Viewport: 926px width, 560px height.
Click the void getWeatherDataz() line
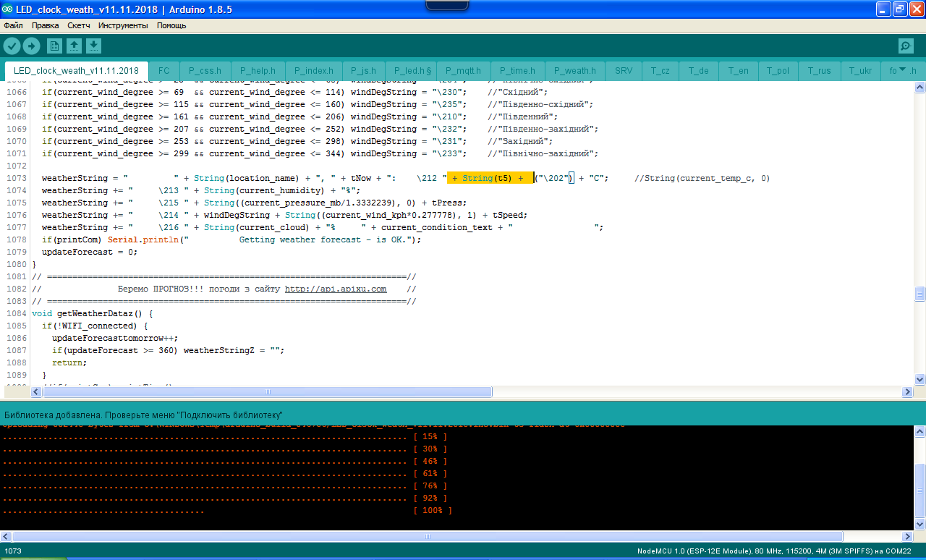click(93, 313)
